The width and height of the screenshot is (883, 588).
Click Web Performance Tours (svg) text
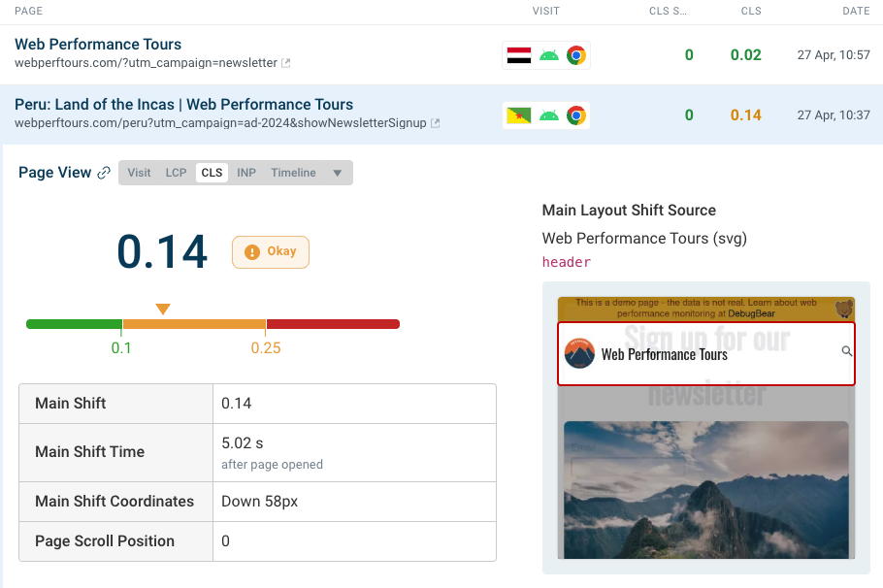pyautogui.click(x=644, y=239)
